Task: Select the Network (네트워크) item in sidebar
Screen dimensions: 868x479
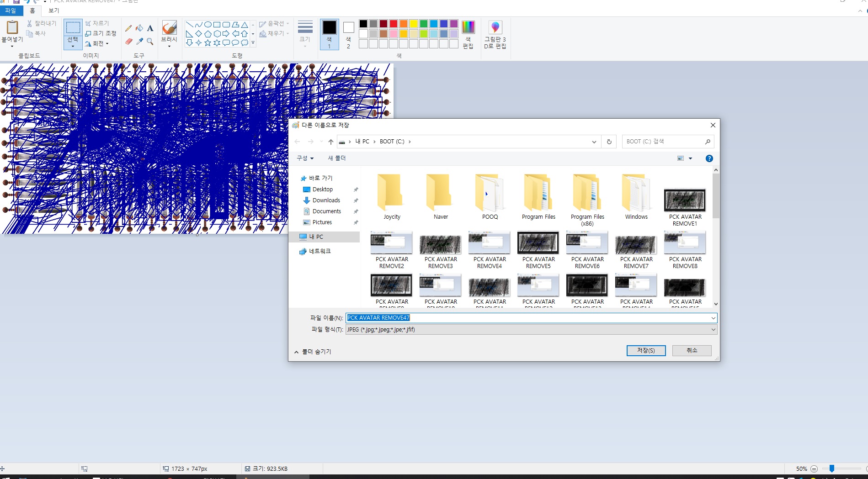Action: click(320, 252)
